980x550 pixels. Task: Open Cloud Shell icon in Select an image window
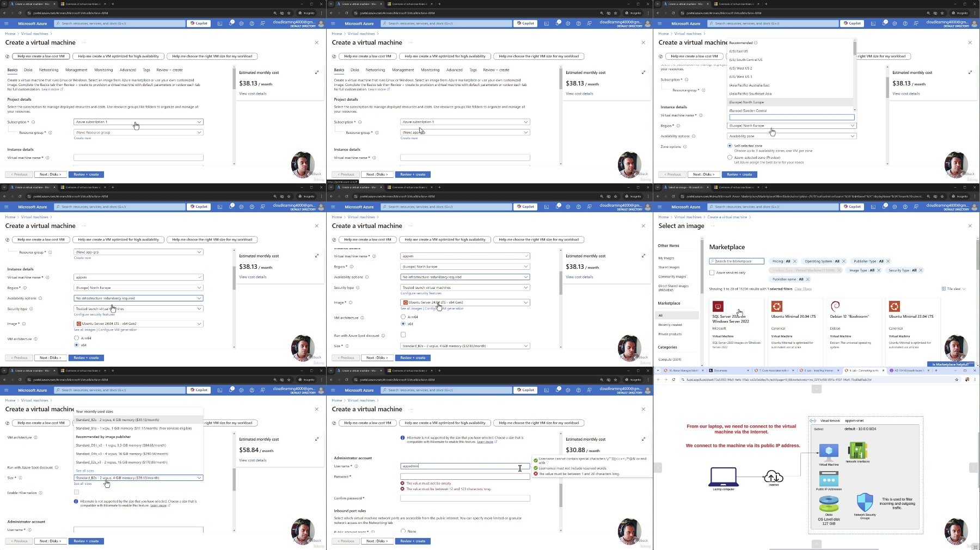(x=873, y=207)
